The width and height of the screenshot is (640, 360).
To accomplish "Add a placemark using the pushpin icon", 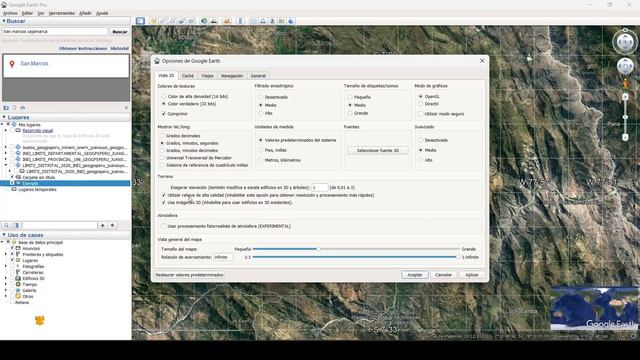I will (153, 21).
